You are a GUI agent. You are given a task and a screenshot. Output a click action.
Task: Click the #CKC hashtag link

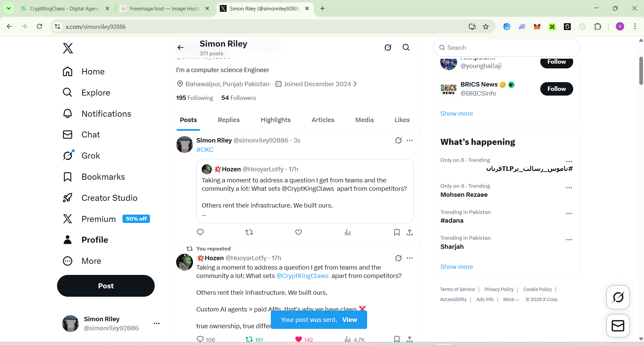pyautogui.click(x=205, y=150)
